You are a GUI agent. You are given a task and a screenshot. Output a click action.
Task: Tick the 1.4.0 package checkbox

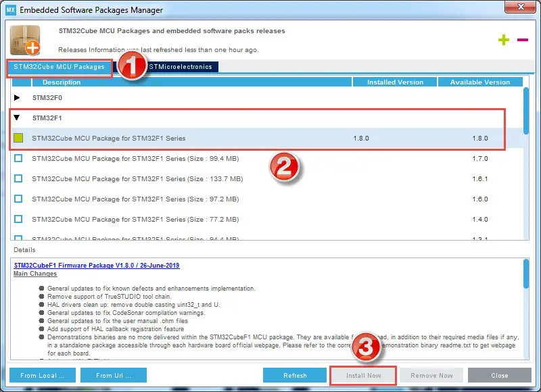coord(18,220)
